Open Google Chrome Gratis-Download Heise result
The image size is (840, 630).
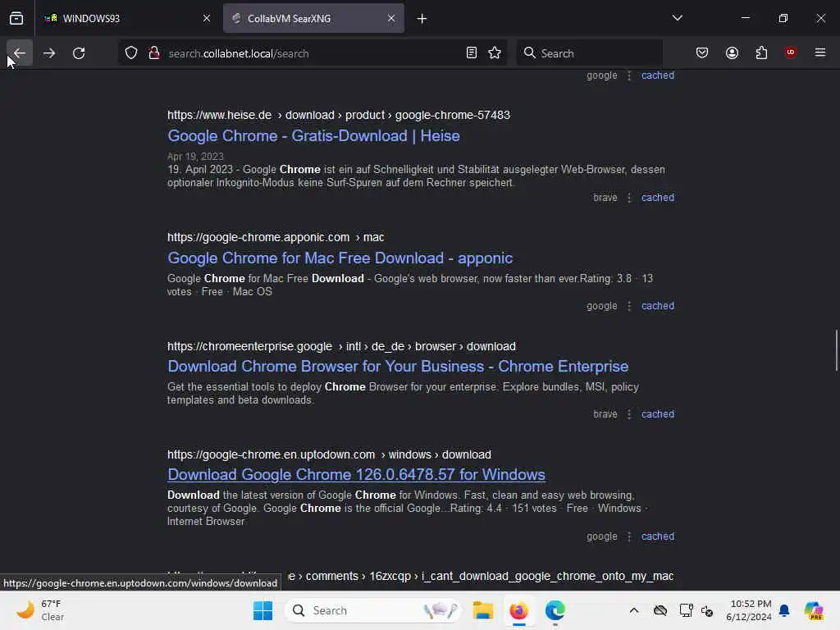coord(313,136)
